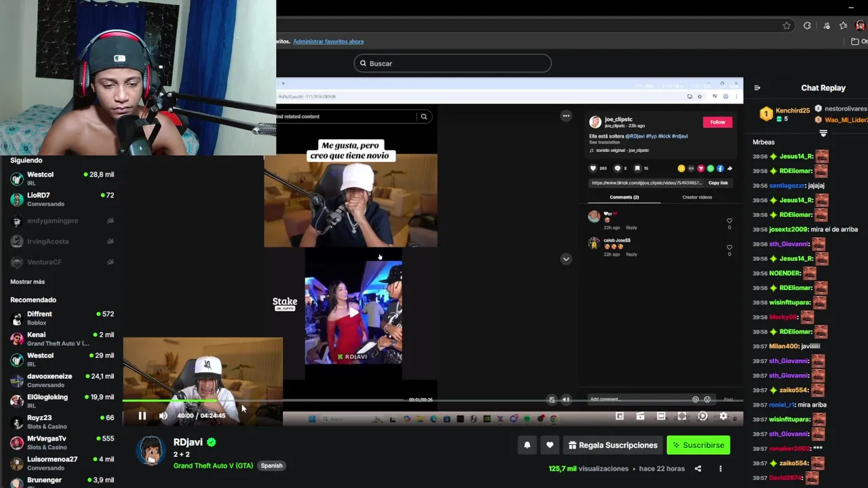Open VenturaCF channel in sidebar
Viewport: 868px width, 488px height.
point(62,262)
